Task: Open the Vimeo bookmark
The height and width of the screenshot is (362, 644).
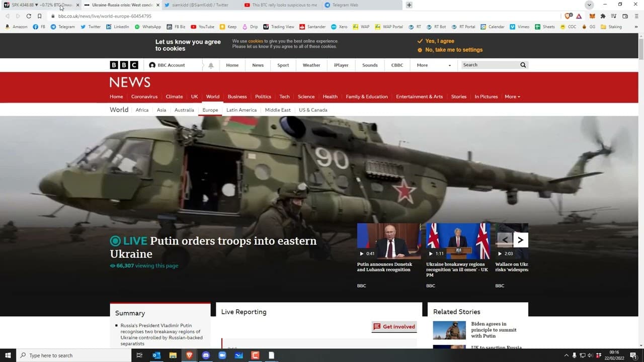Action: tap(520, 27)
